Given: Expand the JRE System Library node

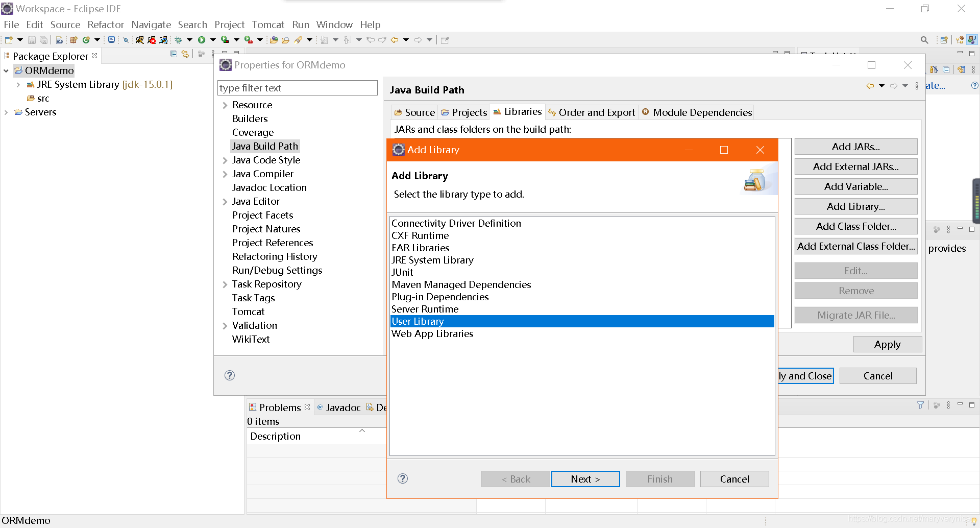Looking at the screenshot, I should pyautogui.click(x=18, y=85).
